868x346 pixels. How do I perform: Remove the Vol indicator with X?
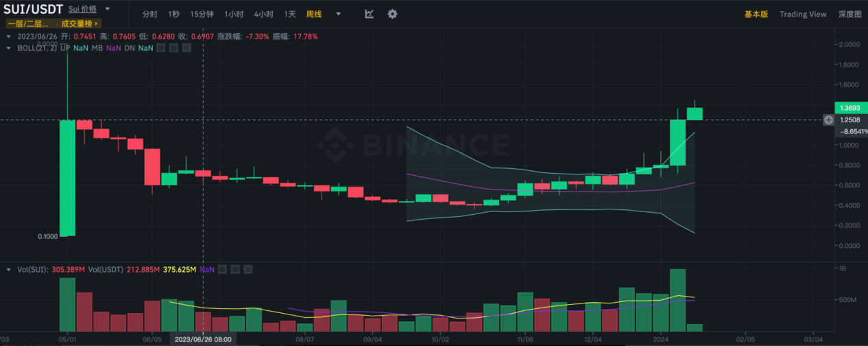pyautogui.click(x=248, y=270)
